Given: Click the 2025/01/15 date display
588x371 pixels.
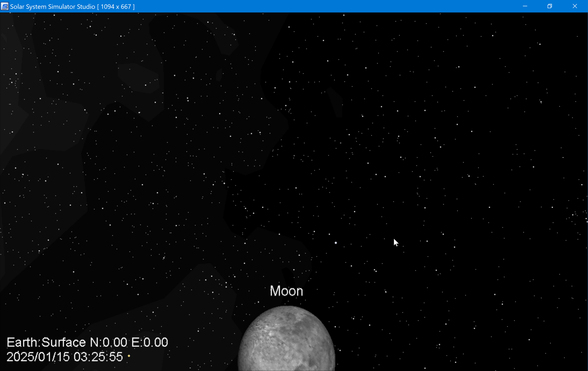Looking at the screenshot, I should pyautogui.click(x=38, y=357).
